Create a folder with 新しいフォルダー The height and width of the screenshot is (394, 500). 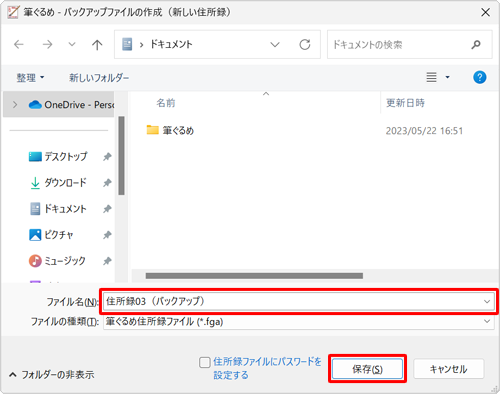point(99,78)
